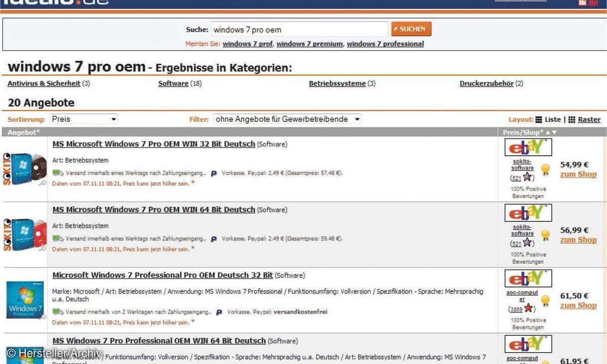This screenshot has width=607, height=364.
Task: Click the price text 61,50 €
Action: click(x=575, y=296)
